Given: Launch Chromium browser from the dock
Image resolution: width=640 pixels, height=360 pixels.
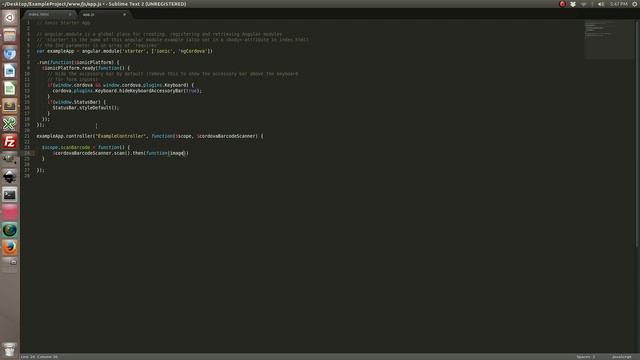Looking at the screenshot, I should pyautogui.click(x=9, y=53).
